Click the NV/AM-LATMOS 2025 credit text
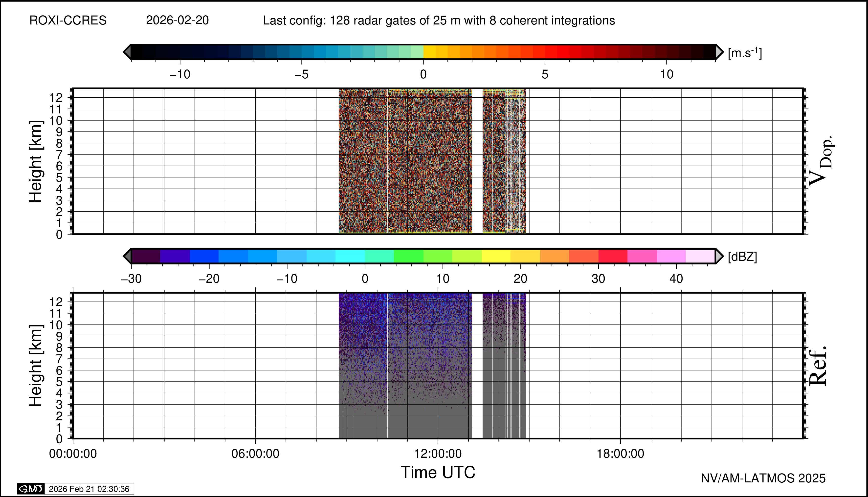Image resolution: width=868 pixels, height=497 pixels. [x=763, y=478]
